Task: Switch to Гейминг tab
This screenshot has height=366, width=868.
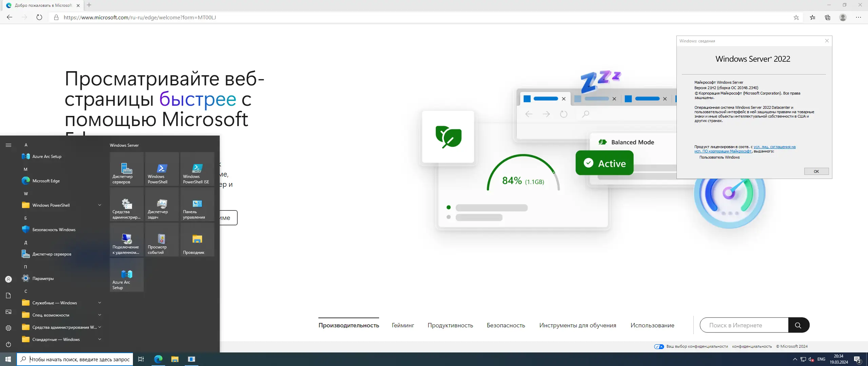Action: click(x=403, y=325)
